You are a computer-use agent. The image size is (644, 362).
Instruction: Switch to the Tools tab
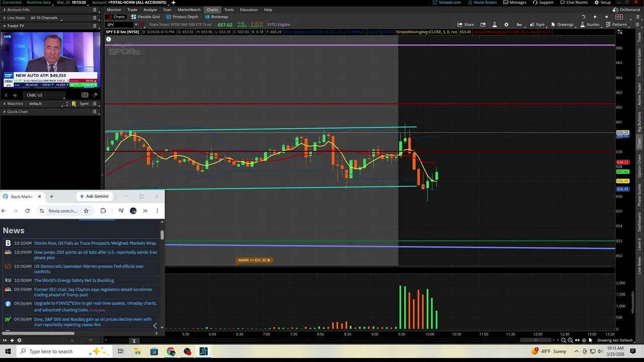(229, 10)
